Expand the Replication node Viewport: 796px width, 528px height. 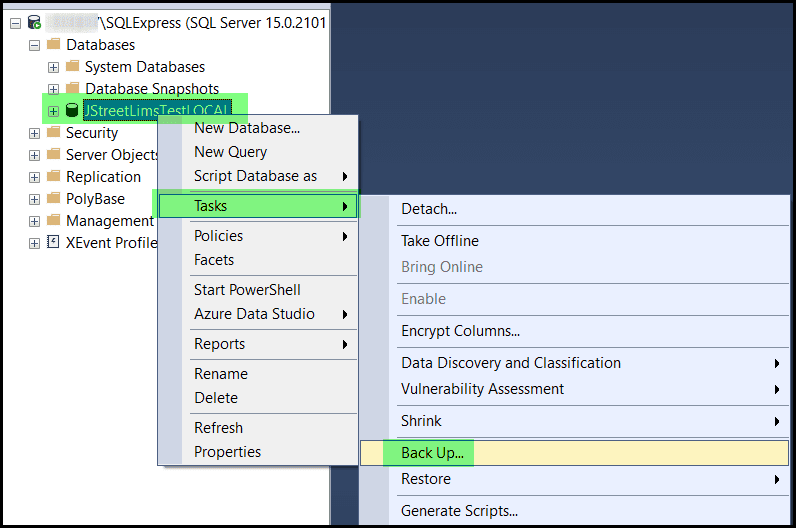click(x=35, y=177)
